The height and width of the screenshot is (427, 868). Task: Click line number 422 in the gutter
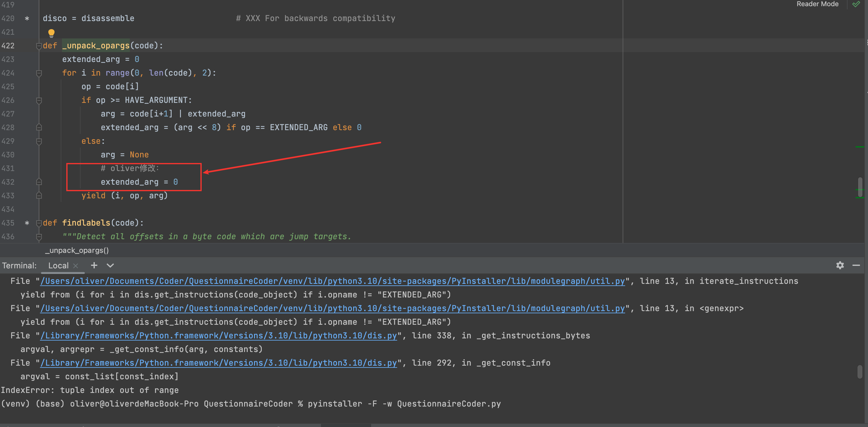8,46
